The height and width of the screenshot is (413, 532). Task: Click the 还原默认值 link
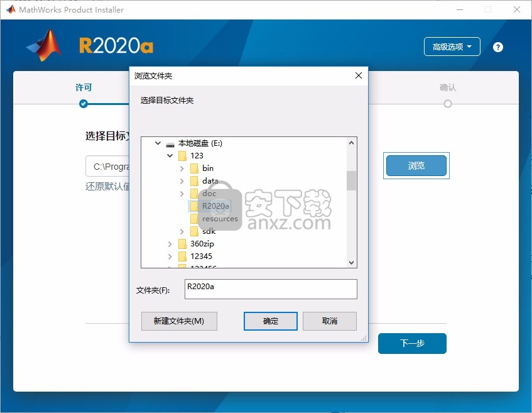pyautogui.click(x=107, y=186)
